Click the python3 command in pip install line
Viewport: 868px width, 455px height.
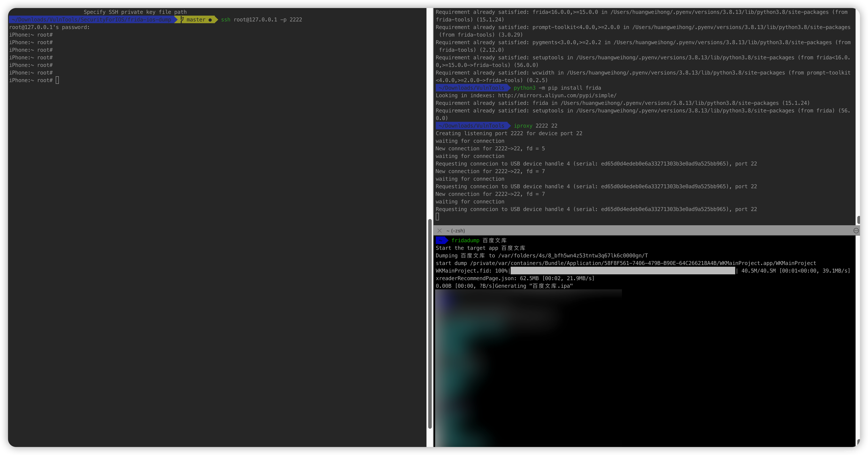point(524,88)
